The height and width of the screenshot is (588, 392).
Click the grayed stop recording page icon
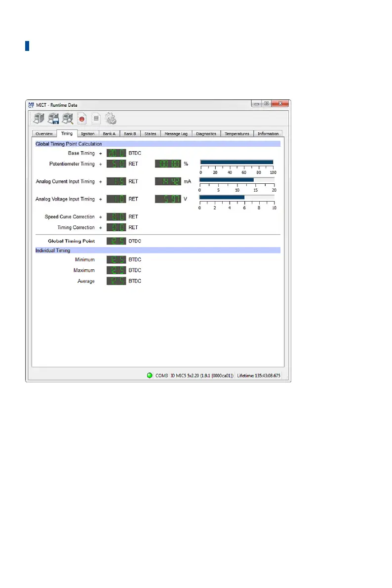[x=96, y=119]
